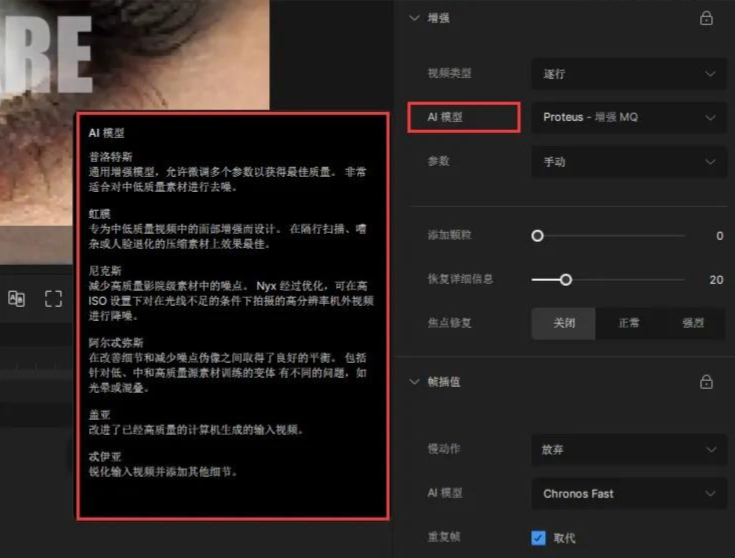Click the fullscreen frame icon
Viewport: 735px width, 558px height.
pos(53,298)
